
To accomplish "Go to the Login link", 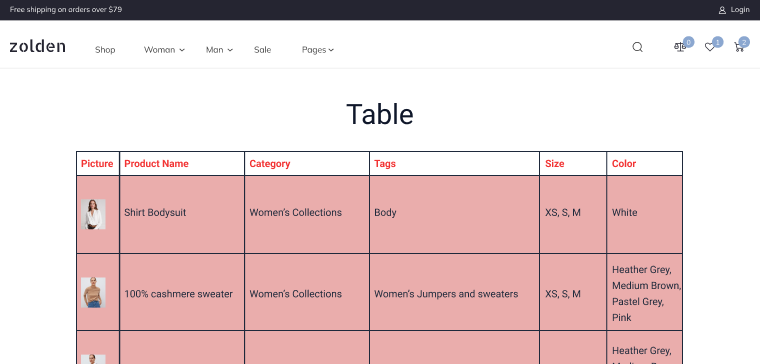I will (x=740, y=10).
